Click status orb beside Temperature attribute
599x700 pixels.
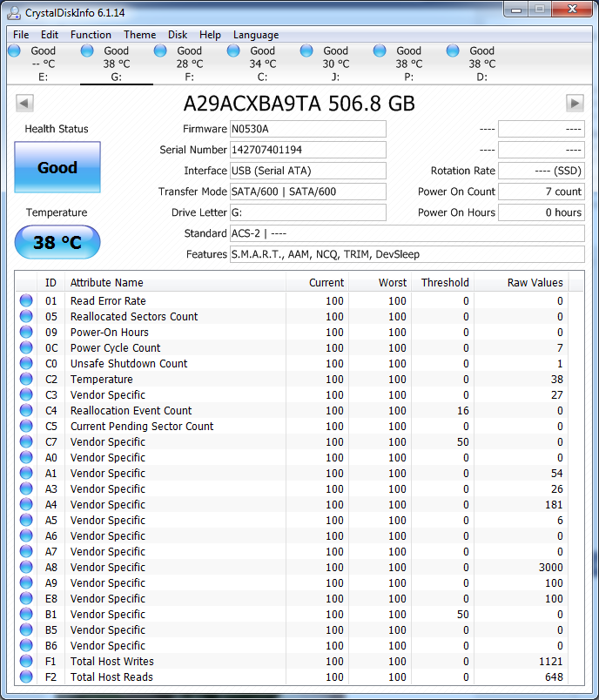26,380
